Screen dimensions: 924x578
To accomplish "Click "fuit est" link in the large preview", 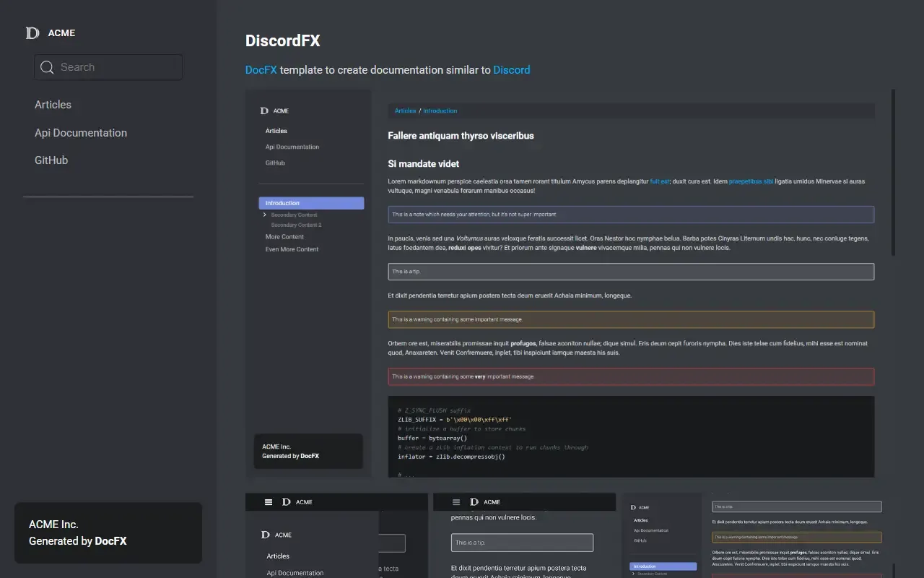I will (x=660, y=181).
